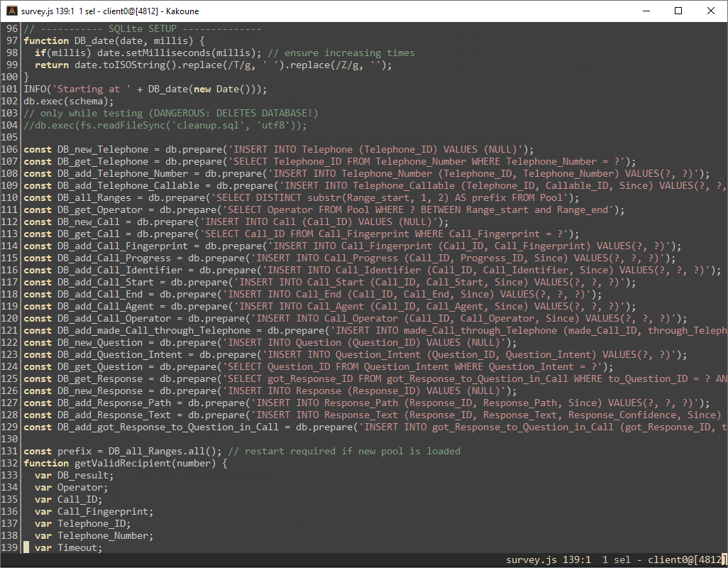The image size is (728, 568).
Task: Click DB_get_Telephone on line 107
Action: click(103, 162)
